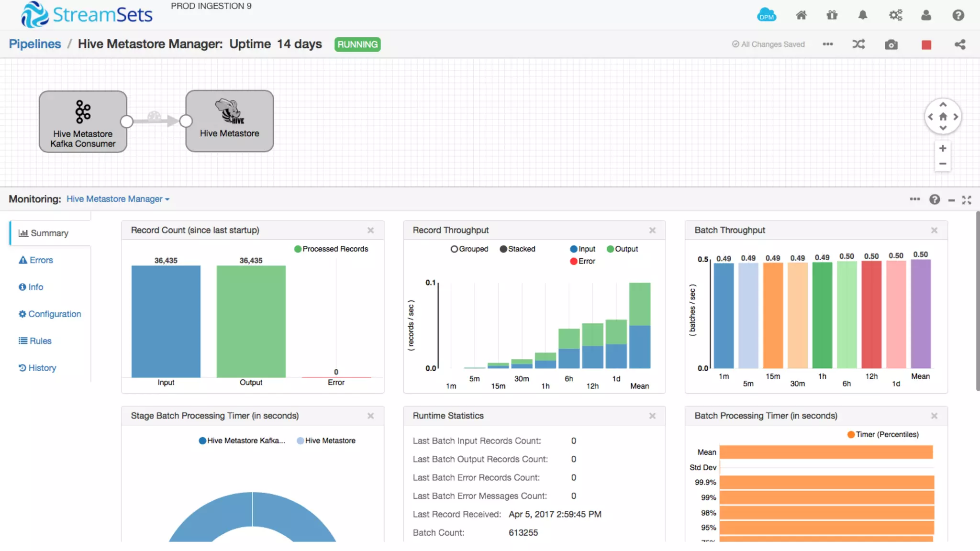Click the DPM cloud icon

click(x=766, y=15)
